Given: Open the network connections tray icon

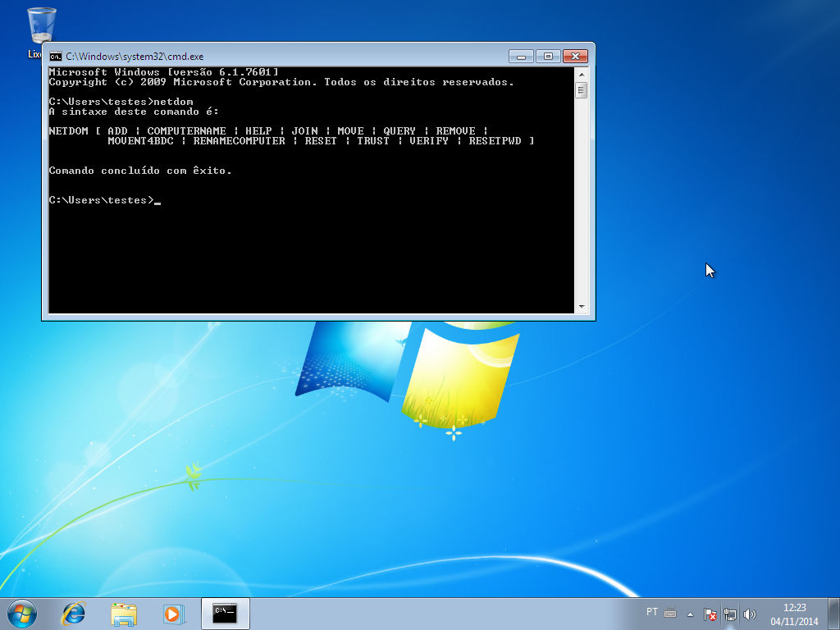Looking at the screenshot, I should point(730,612).
